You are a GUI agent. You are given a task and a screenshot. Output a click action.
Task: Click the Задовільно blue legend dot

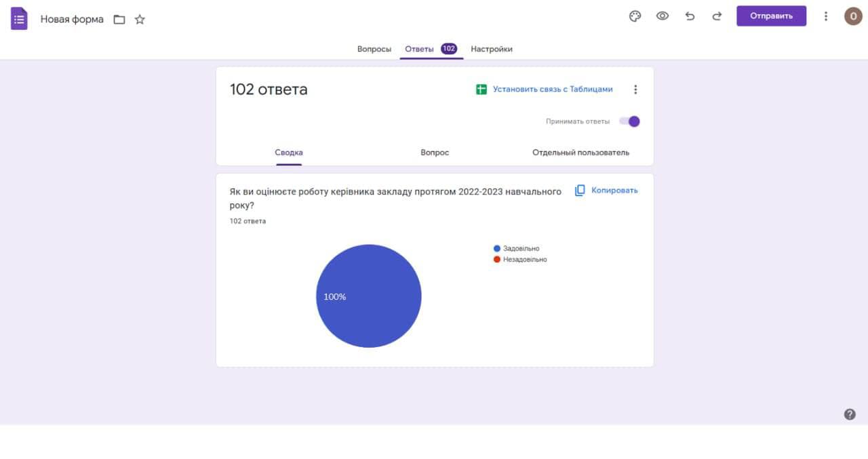click(x=497, y=249)
